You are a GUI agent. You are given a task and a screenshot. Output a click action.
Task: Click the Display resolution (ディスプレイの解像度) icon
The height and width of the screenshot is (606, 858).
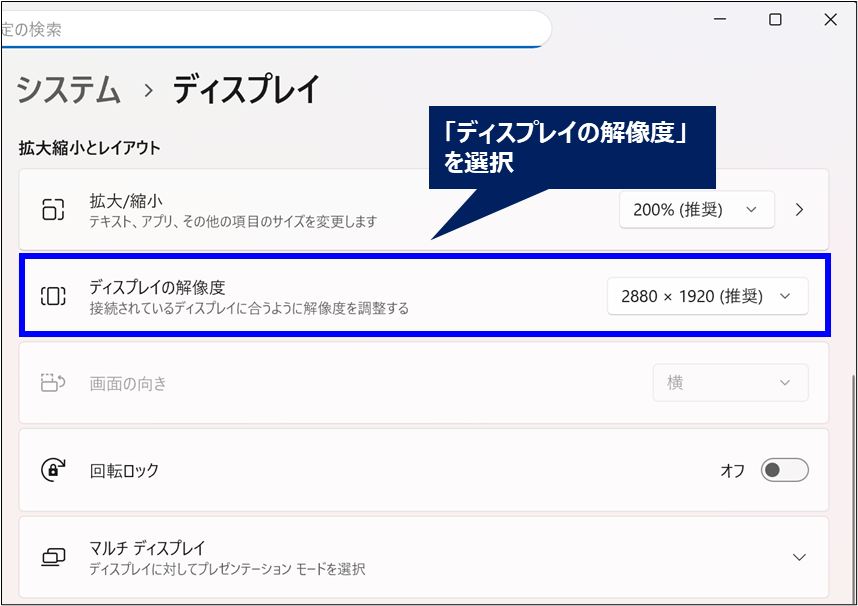click(53, 296)
